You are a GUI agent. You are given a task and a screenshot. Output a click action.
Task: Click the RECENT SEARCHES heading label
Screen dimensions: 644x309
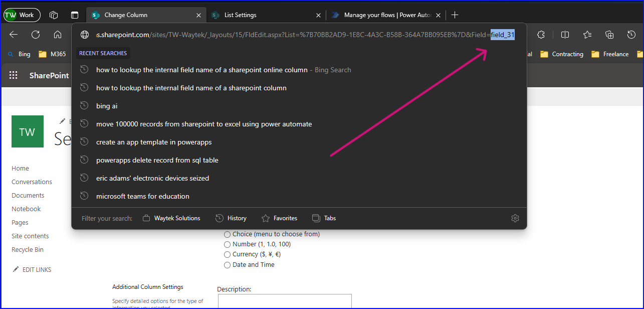(103, 53)
